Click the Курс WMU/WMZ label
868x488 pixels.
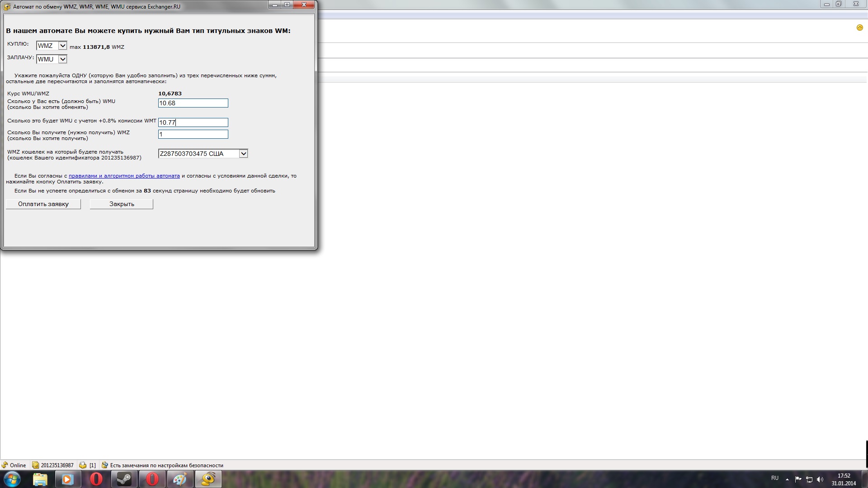click(28, 94)
